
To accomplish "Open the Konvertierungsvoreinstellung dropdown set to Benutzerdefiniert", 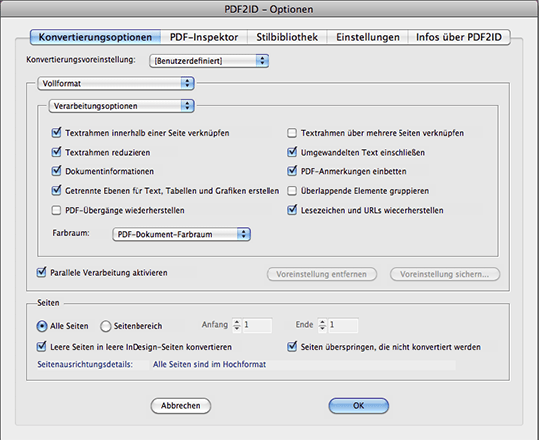I will (x=209, y=61).
